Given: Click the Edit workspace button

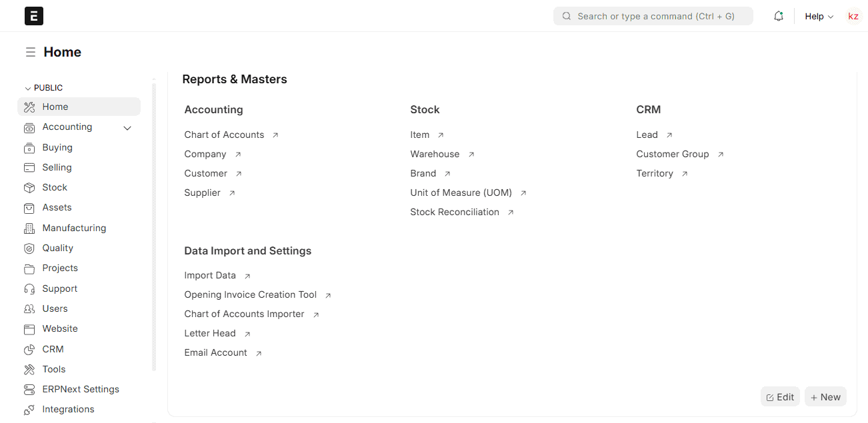Looking at the screenshot, I should point(780,397).
